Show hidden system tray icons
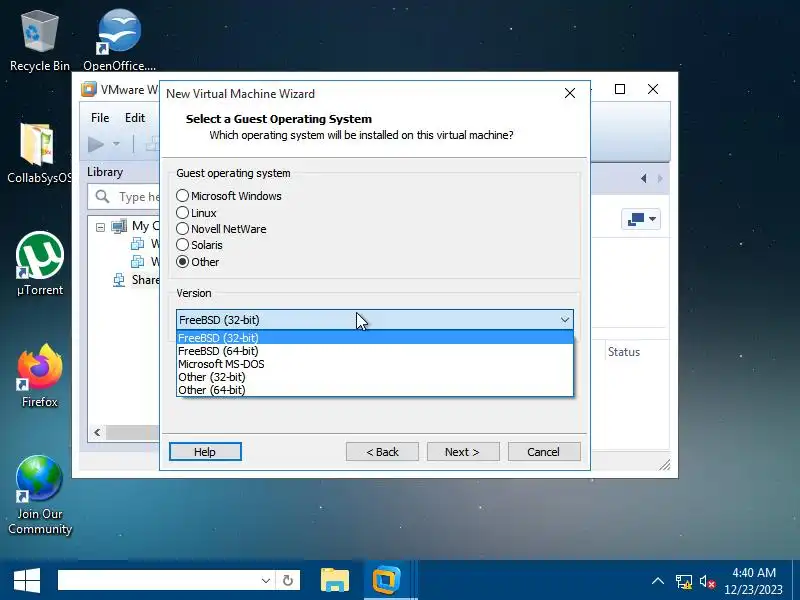 tap(658, 581)
